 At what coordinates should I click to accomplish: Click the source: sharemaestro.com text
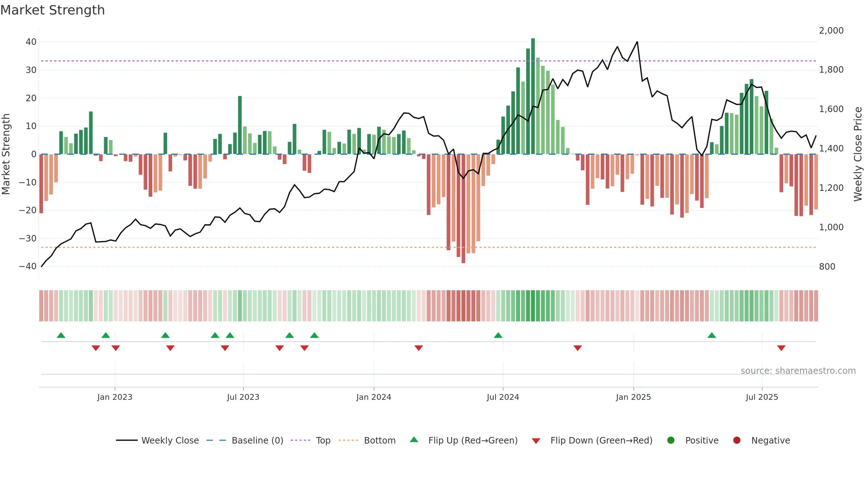click(798, 371)
